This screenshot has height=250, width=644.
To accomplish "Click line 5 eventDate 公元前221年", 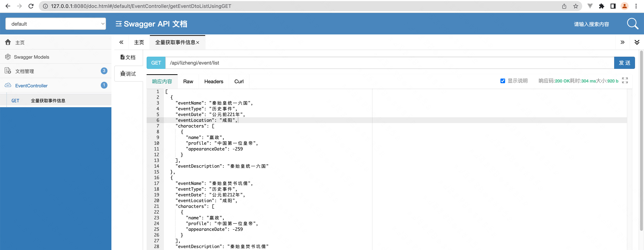I will [x=210, y=115].
